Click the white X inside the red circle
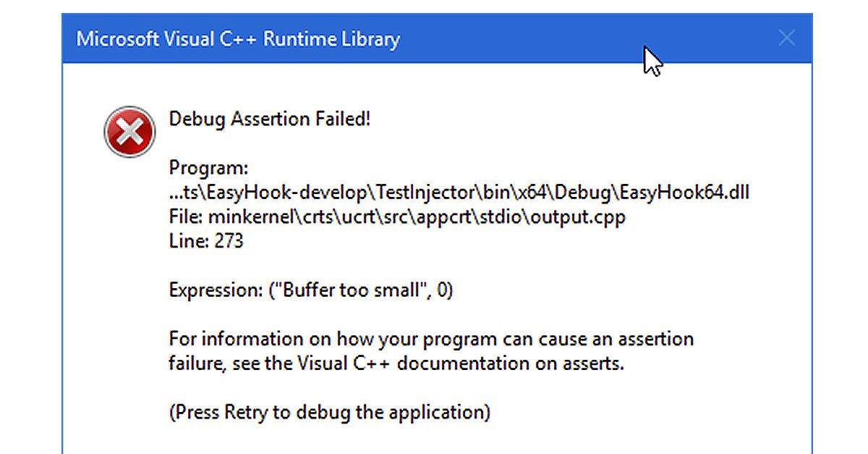The height and width of the screenshot is (454, 868). click(129, 131)
